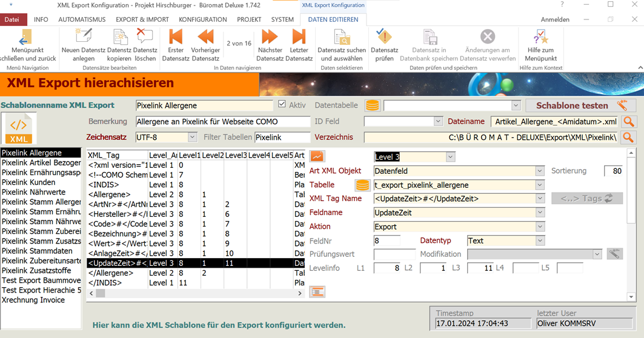Image resolution: width=644 pixels, height=338 pixels.
Task: Select Pixelink Kunden in template list
Action: [x=29, y=182]
